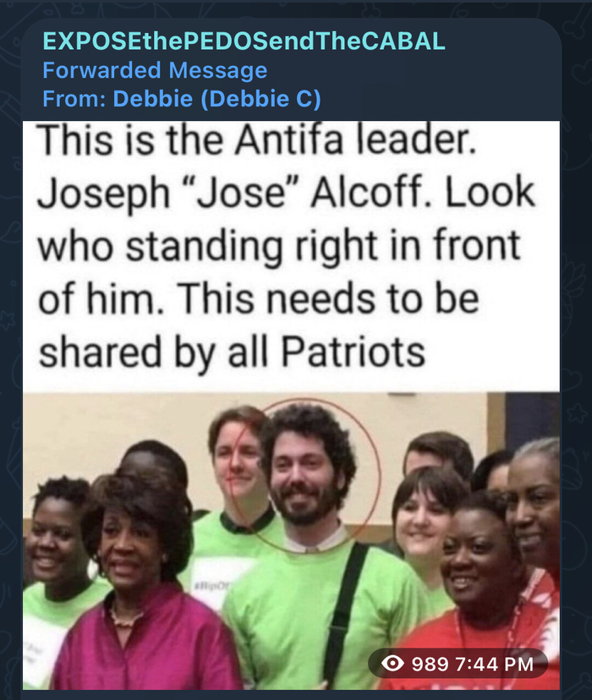Click the magenta blouse in the photo
Viewport: 592px width, 700px height.
tap(147, 643)
